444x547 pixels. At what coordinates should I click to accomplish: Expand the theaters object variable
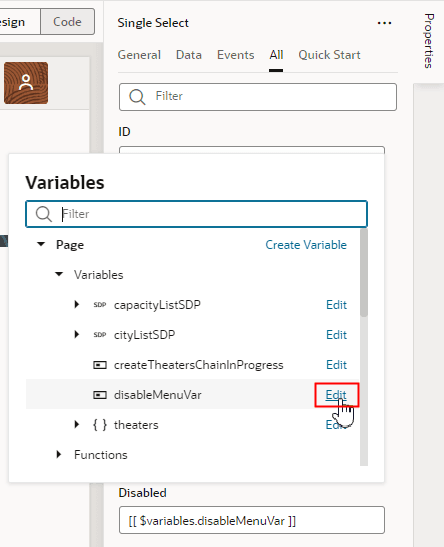click(x=77, y=425)
